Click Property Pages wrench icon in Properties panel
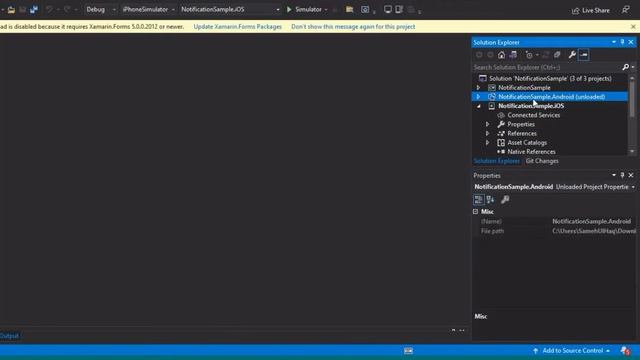The image size is (640, 360). pyautogui.click(x=505, y=200)
